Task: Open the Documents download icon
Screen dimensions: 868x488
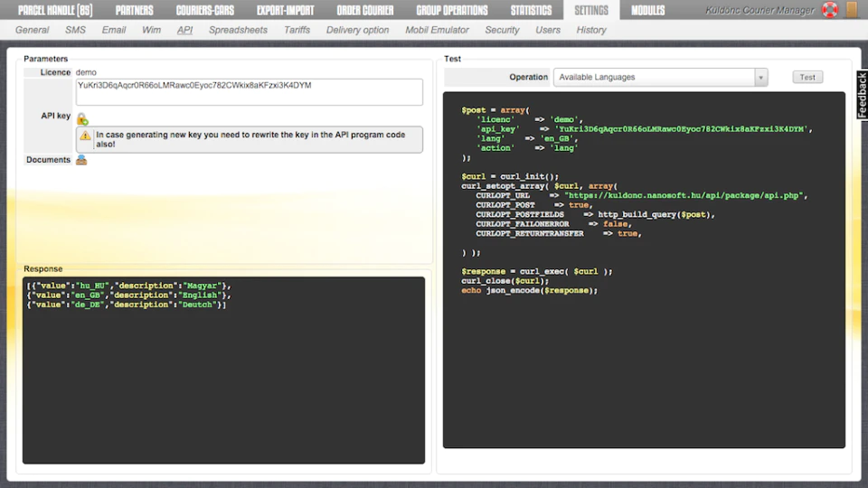Action: 81,160
